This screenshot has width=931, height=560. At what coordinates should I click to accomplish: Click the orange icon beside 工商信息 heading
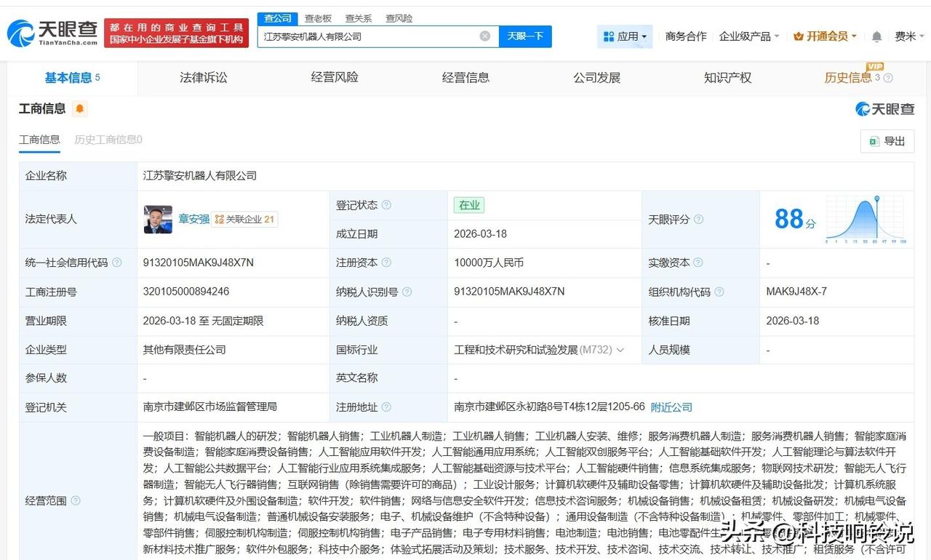click(79, 108)
